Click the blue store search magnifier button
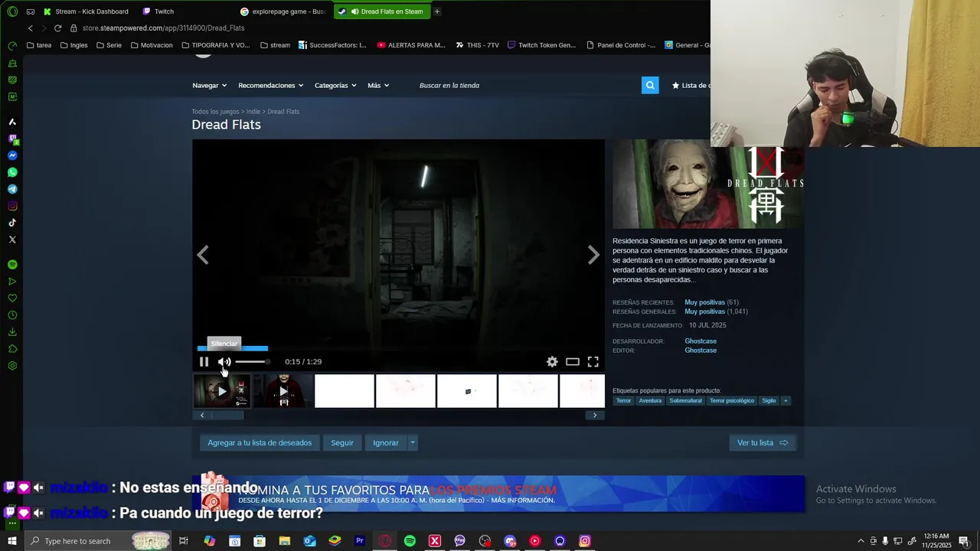 tap(650, 85)
